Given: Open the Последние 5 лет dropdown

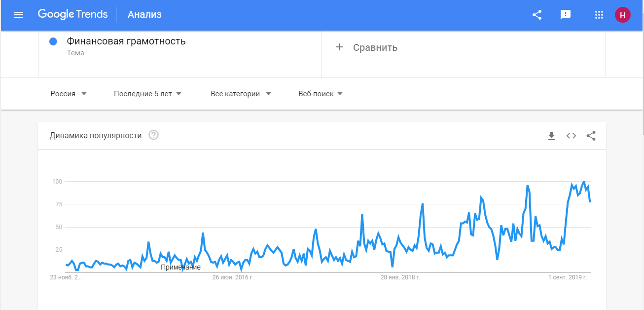Looking at the screenshot, I should coord(147,94).
